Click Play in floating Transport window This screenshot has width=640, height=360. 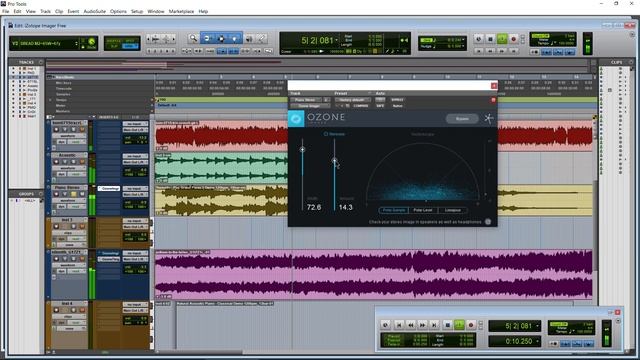[x=459, y=325]
